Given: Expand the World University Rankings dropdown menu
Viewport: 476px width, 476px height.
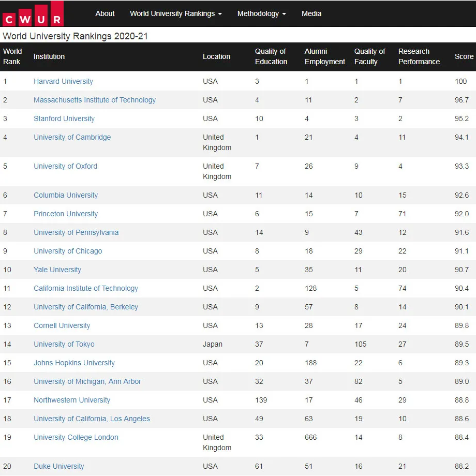Looking at the screenshot, I should pos(176,13).
